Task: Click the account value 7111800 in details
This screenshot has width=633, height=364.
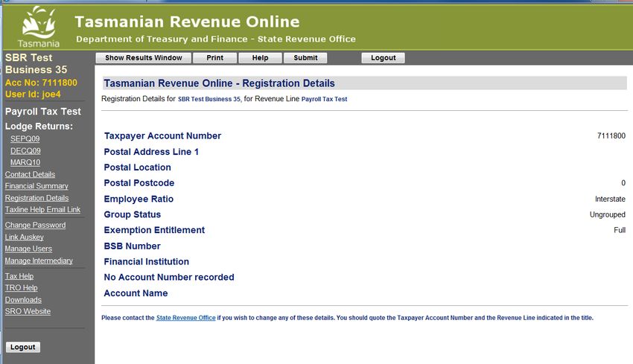Action: click(x=611, y=136)
